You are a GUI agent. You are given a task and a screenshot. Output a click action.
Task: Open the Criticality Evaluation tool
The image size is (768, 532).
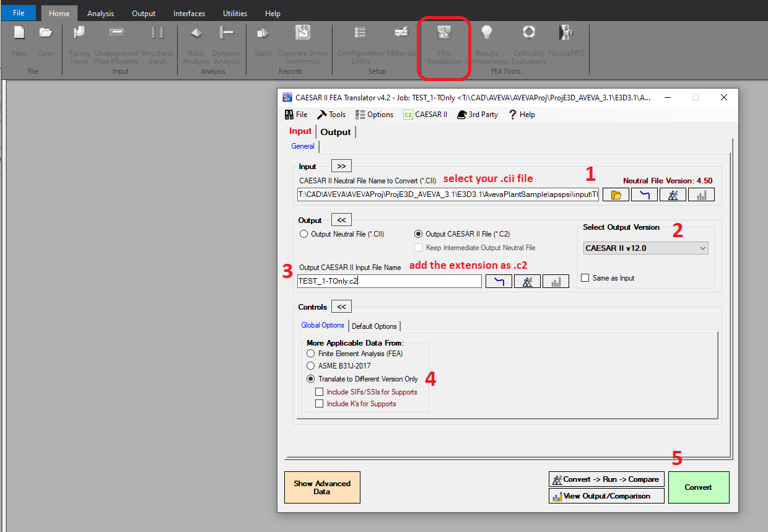tap(529, 45)
